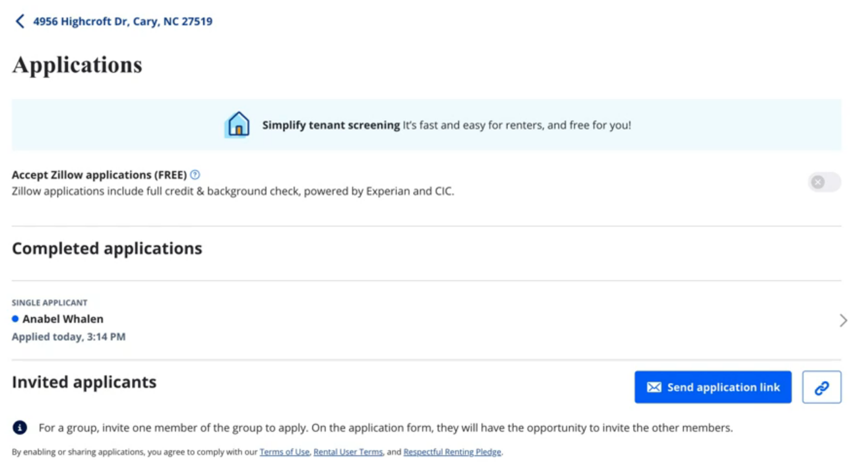Open the Respectful Renting Pledge link
Screen dimensions: 868x474
(452, 452)
